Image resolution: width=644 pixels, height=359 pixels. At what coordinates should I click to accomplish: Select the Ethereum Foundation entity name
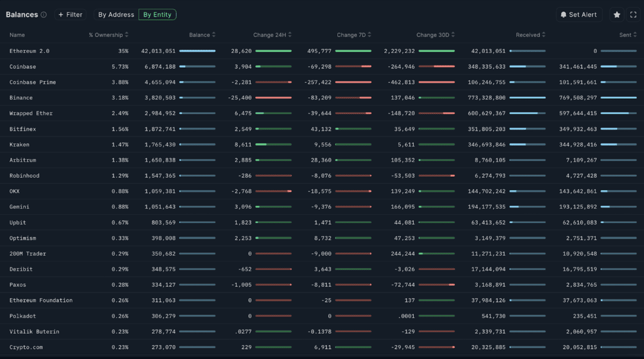[x=41, y=300]
